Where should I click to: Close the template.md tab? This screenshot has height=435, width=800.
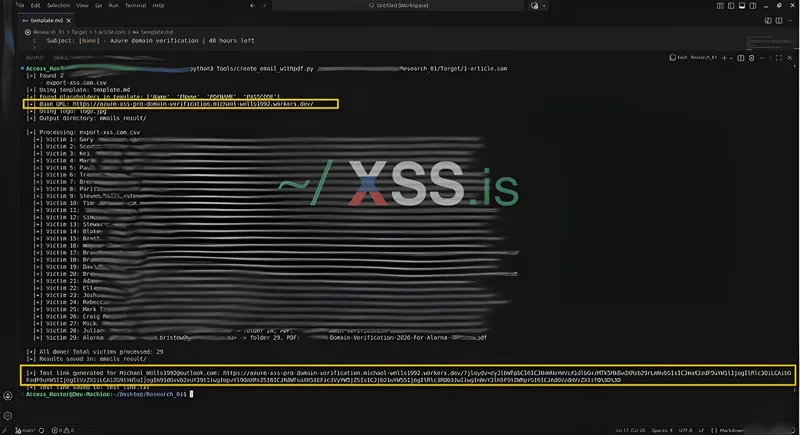click(x=68, y=20)
